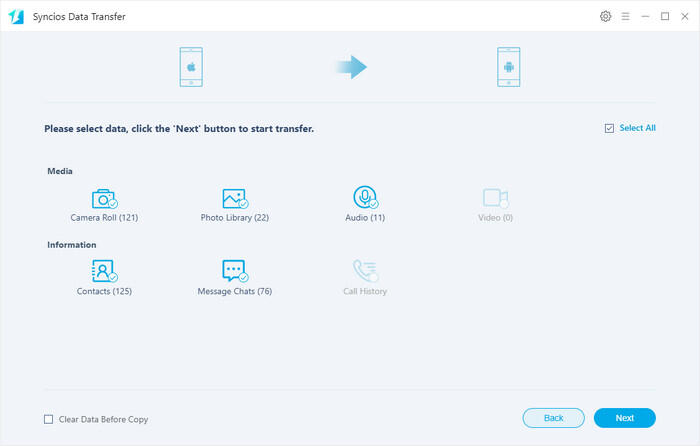Enable Clear Data Before Copy checkbox
Screen dimensions: 700x446
pos(49,419)
